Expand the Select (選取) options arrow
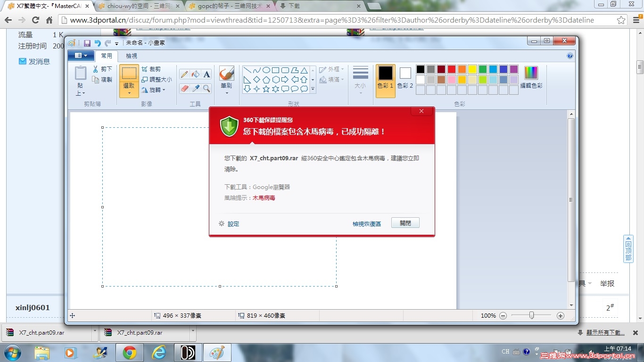644x362 pixels. pos(129,93)
